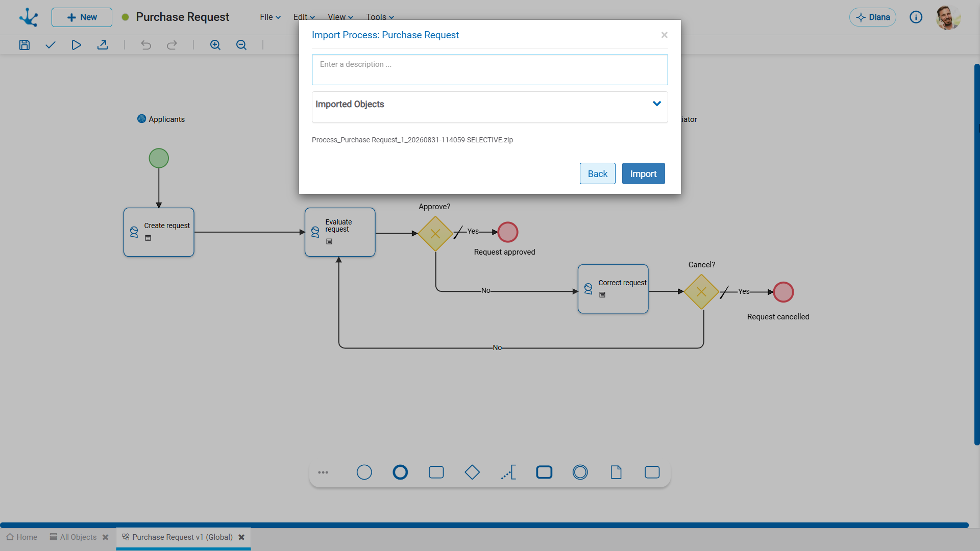Redo the last action
980x551 pixels.
click(172, 45)
